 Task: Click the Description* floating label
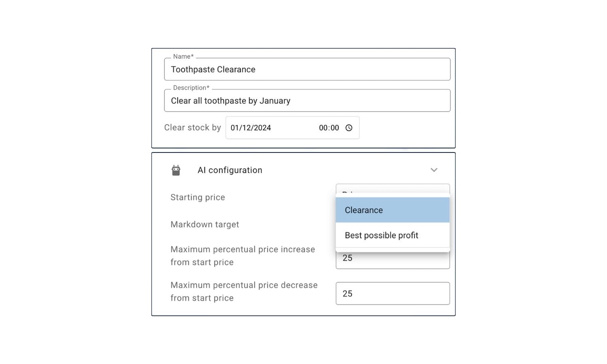click(191, 88)
